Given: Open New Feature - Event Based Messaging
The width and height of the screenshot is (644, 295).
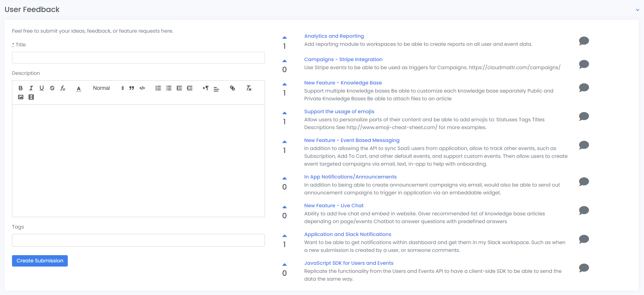Looking at the screenshot, I should (x=352, y=140).
